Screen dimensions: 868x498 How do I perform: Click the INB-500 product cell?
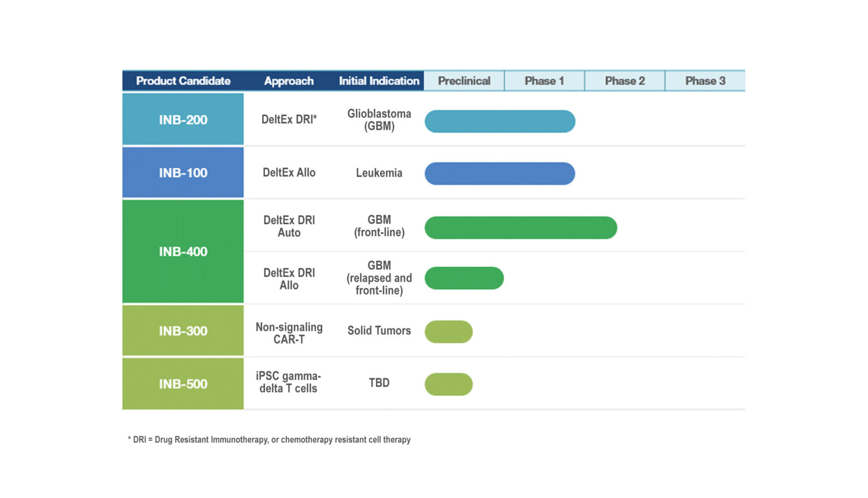(x=183, y=384)
